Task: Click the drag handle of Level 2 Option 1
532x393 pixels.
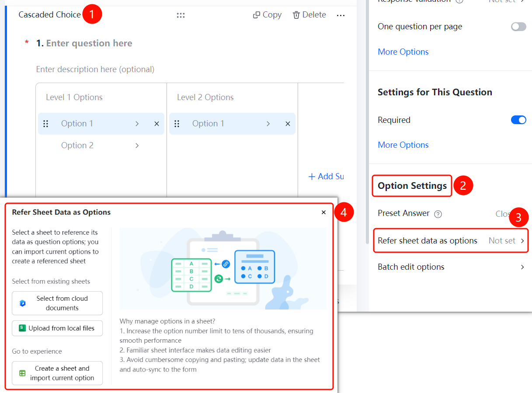Action: click(177, 124)
